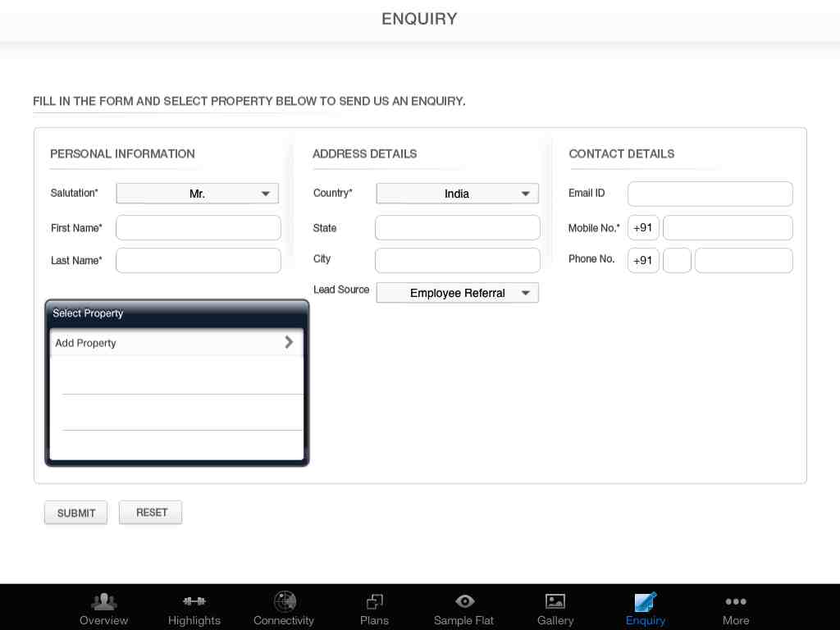
Task: Tap the Highlights dumbbell icon
Action: 194,601
